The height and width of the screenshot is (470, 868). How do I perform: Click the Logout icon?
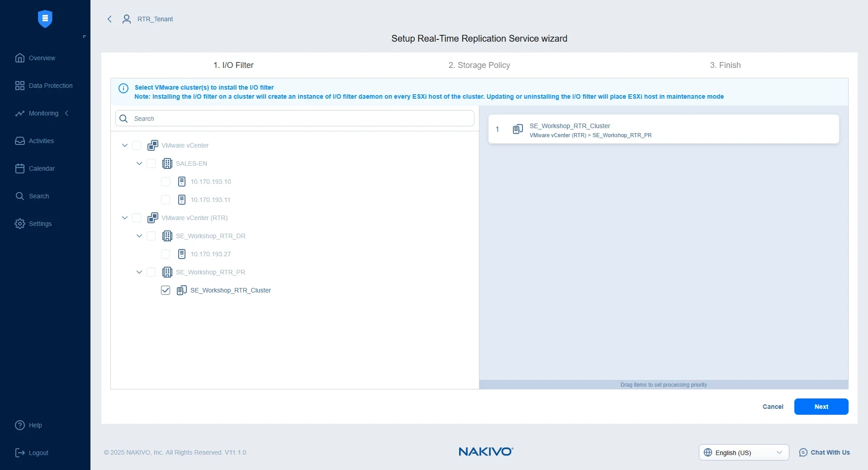coord(20,453)
